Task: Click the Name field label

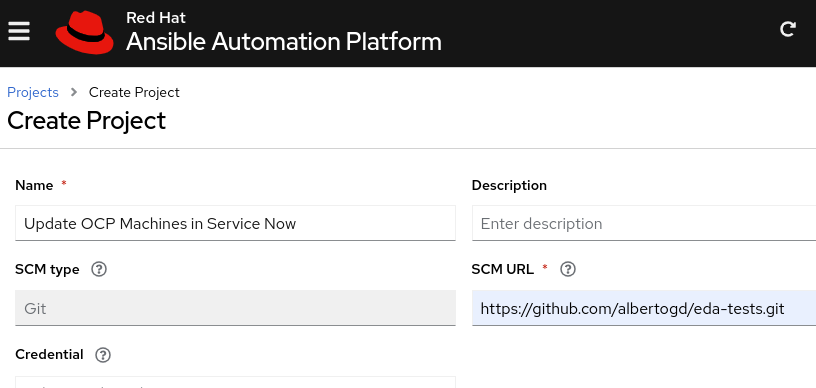Action: (34, 185)
